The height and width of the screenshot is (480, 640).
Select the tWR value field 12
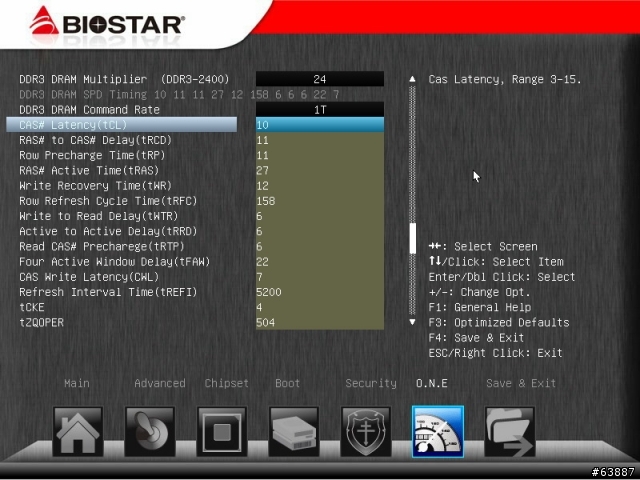(320, 186)
